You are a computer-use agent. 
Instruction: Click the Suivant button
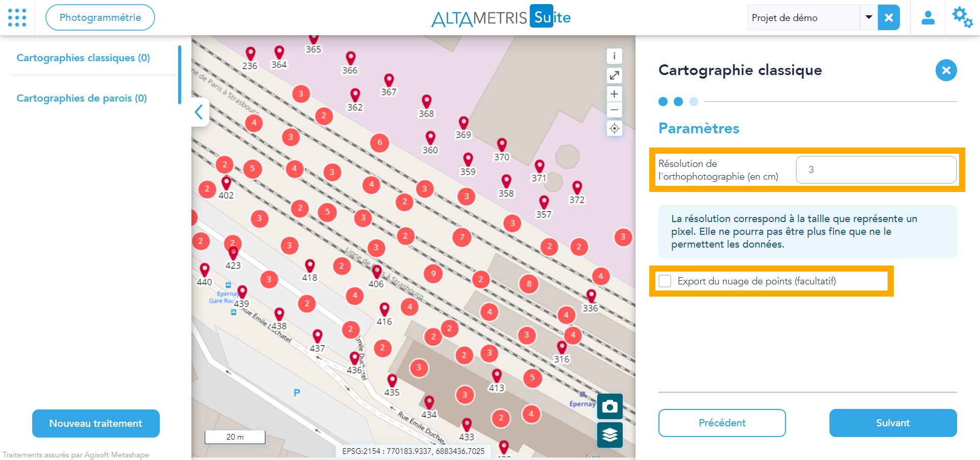coord(893,423)
